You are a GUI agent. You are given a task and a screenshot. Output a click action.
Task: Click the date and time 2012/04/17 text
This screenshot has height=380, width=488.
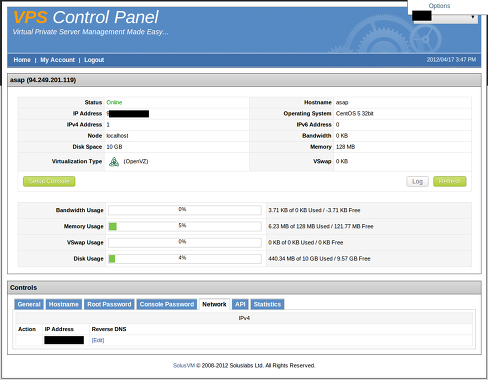tap(451, 60)
